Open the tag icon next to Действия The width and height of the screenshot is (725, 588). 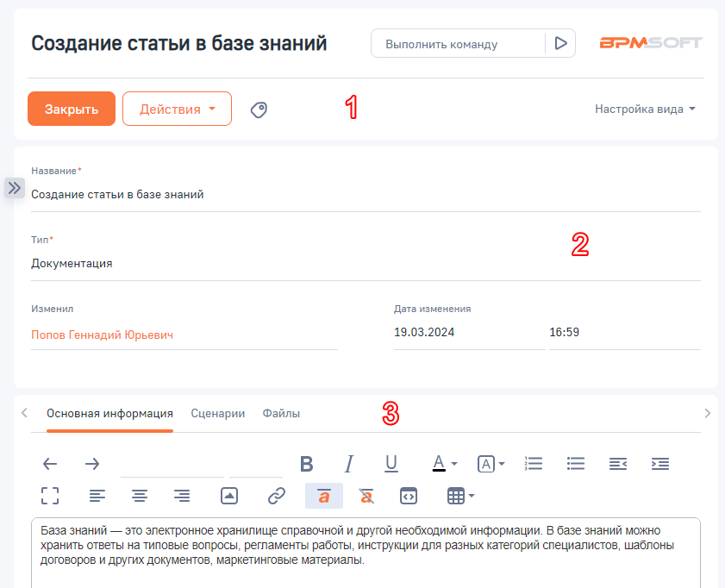click(259, 109)
